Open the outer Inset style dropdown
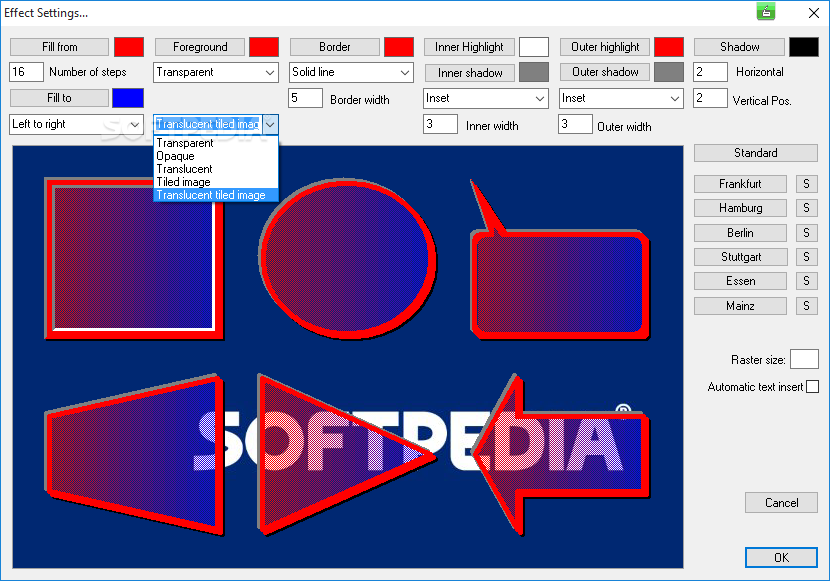 tap(621, 98)
